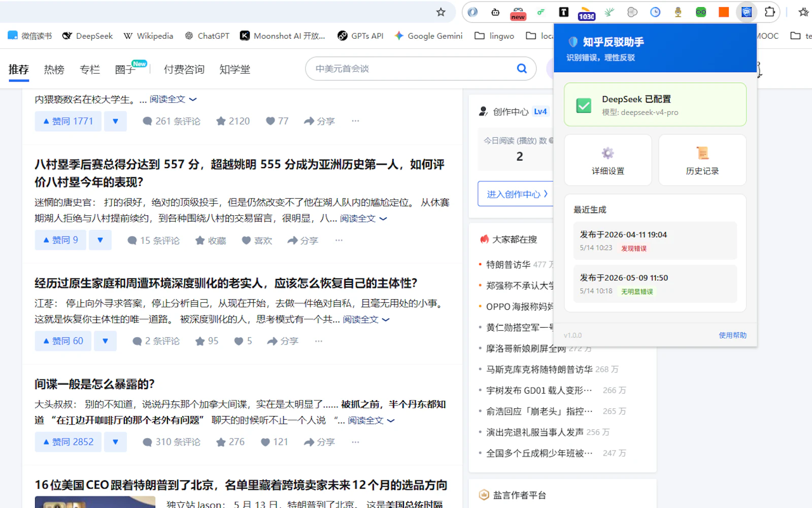Viewport: 812px width, 508px height.
Task: Open the 2 条评论 comments
Action: coord(156,341)
